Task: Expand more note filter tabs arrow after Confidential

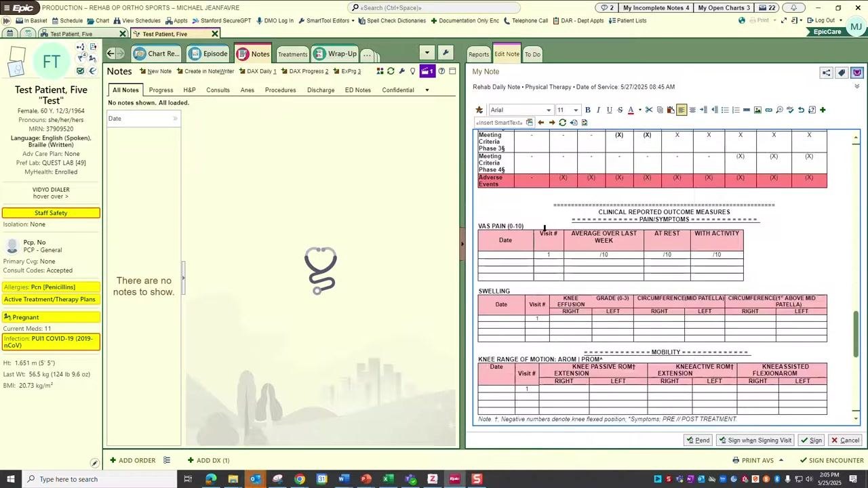Action: point(427,90)
